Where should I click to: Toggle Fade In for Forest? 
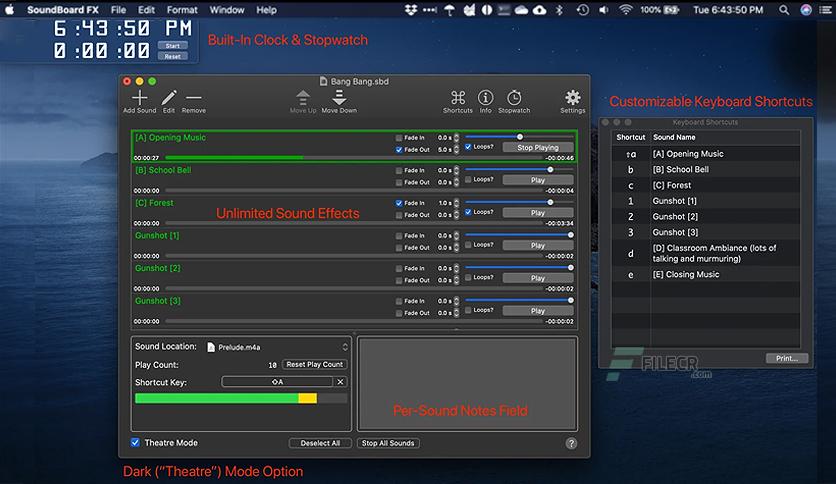tap(399, 203)
